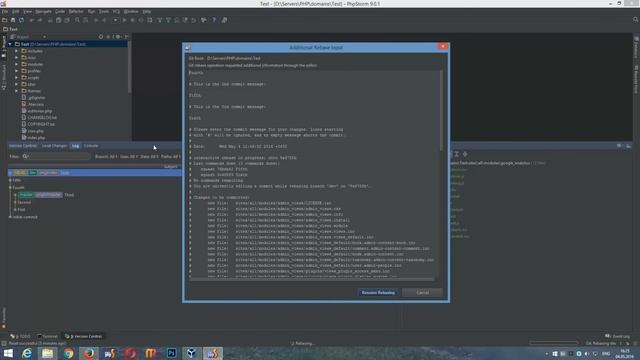Select CHANGELOG.txt in project tree

click(39, 118)
